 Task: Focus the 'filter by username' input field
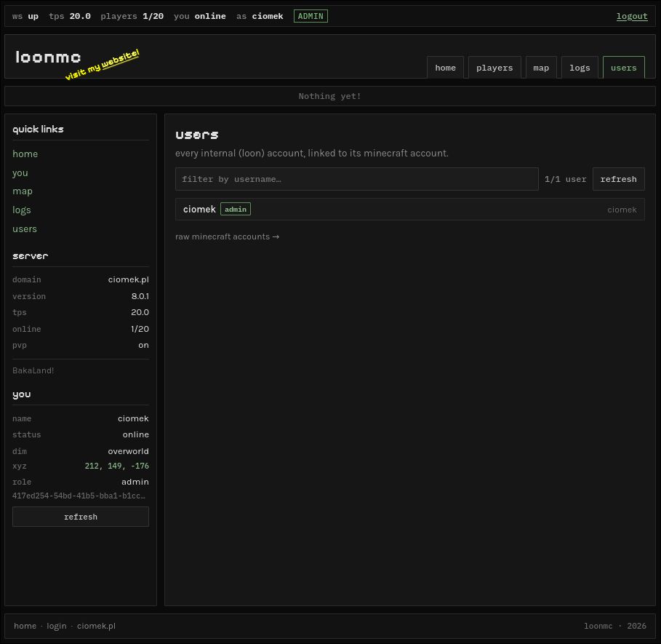pyautogui.click(x=356, y=179)
